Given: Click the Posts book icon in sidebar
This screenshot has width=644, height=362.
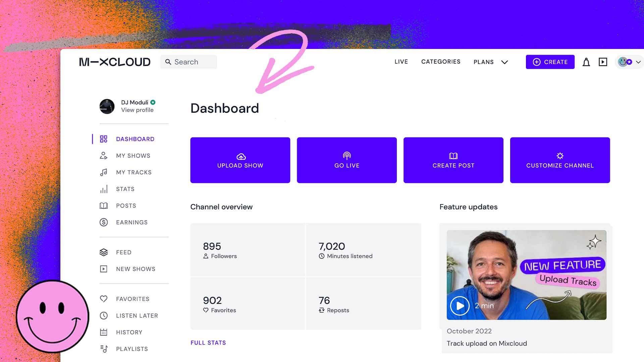Looking at the screenshot, I should (104, 205).
